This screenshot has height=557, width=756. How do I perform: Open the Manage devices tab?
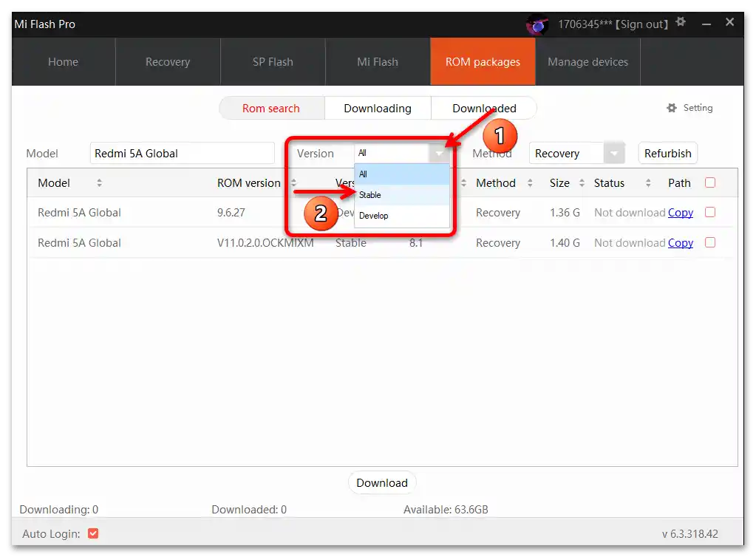pos(588,61)
